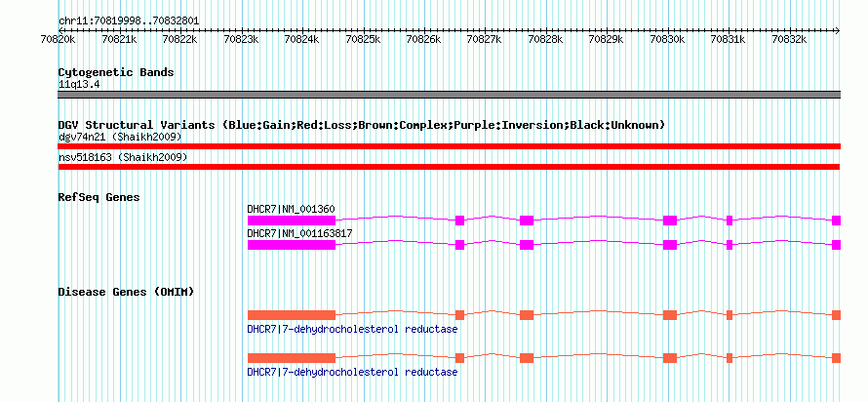
Task: Click the chr11:70819998..70832801 coordinate label
Action: point(129,21)
